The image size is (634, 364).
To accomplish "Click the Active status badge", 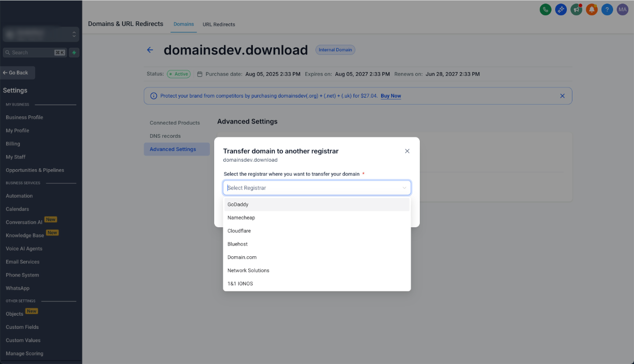I will [x=179, y=74].
